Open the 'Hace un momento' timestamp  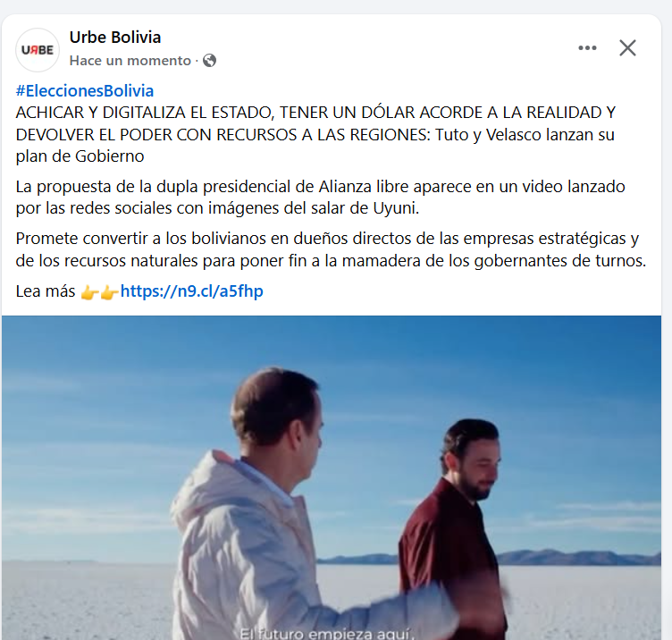[x=130, y=61]
